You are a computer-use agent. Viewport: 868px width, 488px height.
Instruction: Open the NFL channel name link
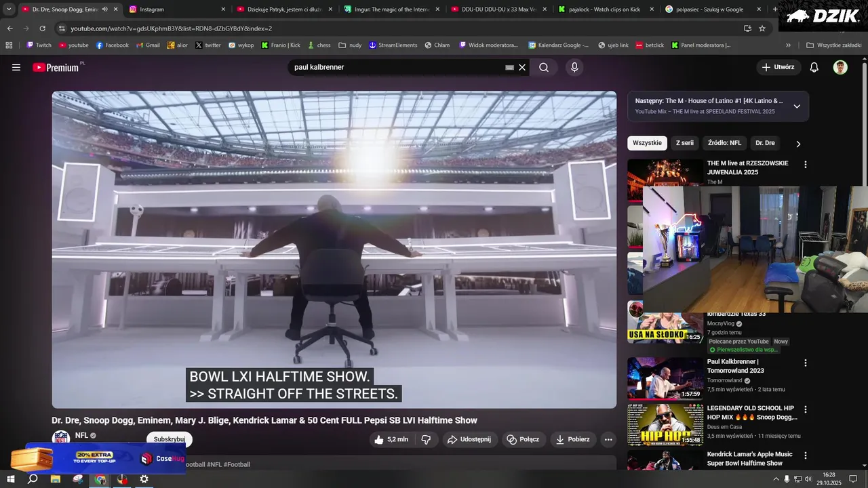pos(81,435)
